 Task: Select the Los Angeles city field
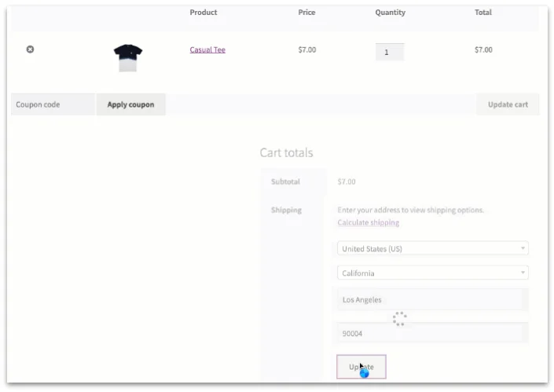(432, 299)
